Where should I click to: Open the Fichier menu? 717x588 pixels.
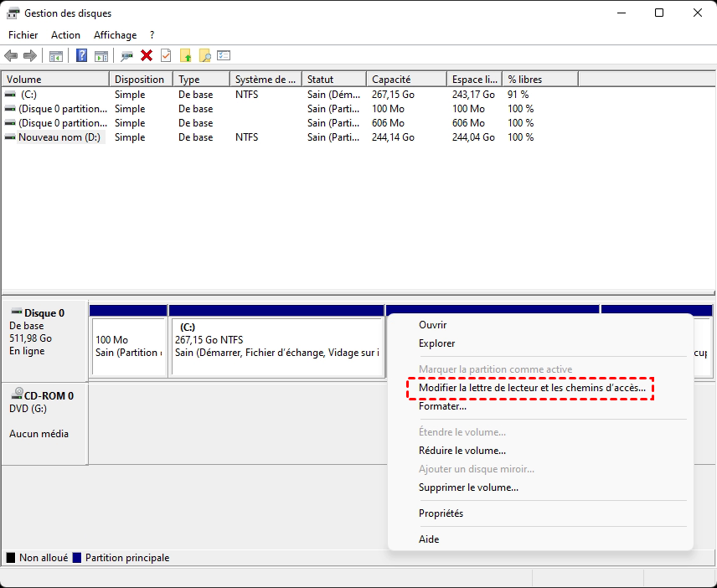click(x=23, y=35)
